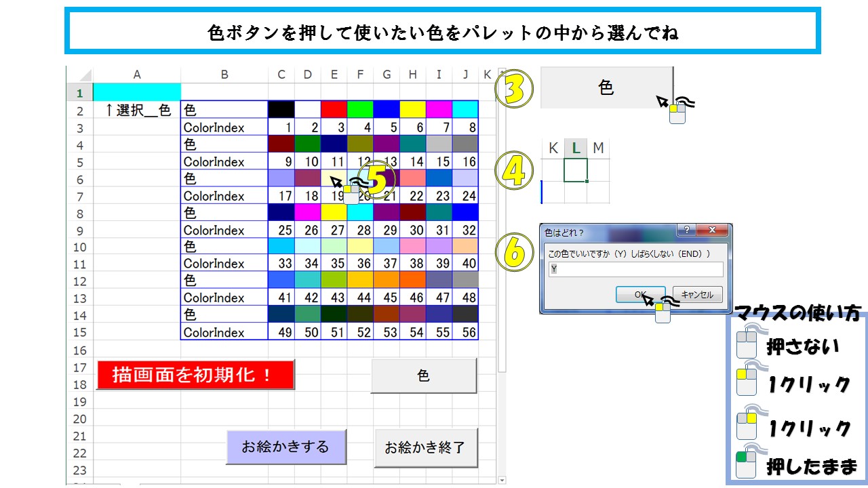The height and width of the screenshot is (488, 868).
Task: Click the 色 label cell in row 2
Action: click(224, 110)
